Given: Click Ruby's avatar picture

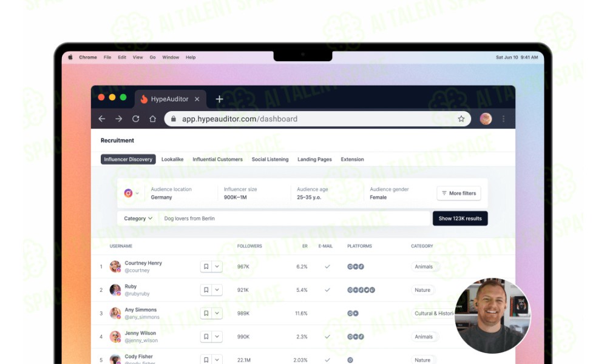Looking at the screenshot, I should tap(115, 290).
